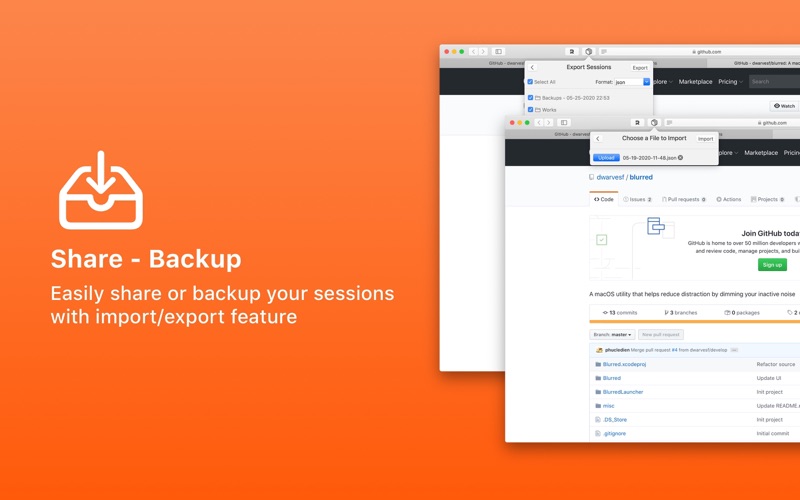800x500 pixels.
Task: Click Marketplace in the front window's GitHub header
Action: (x=761, y=153)
